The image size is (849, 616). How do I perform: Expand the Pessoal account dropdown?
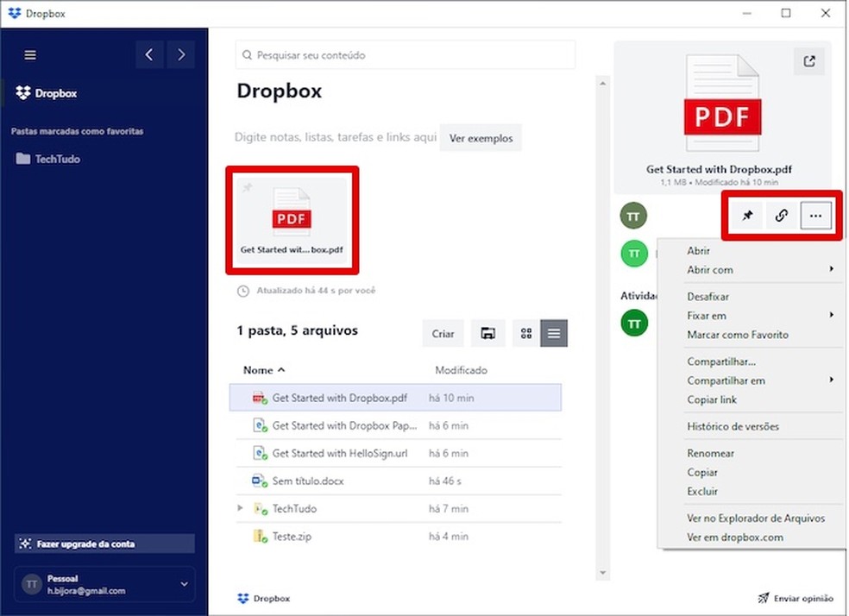(x=184, y=584)
